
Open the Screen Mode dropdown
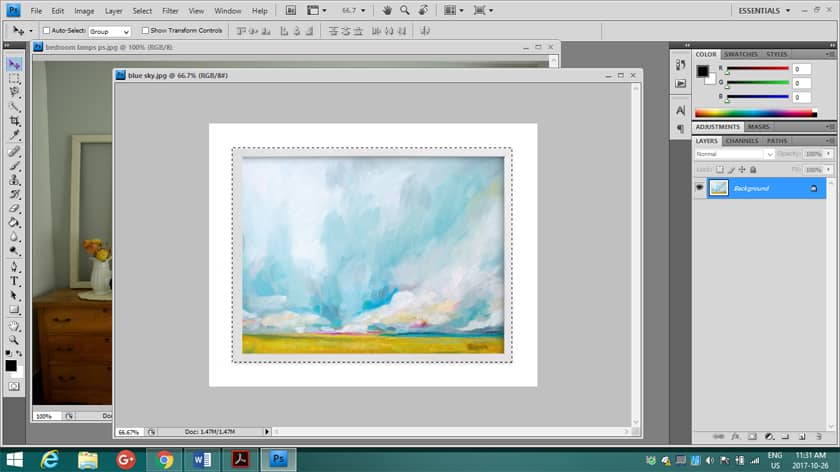pyautogui.click(x=483, y=10)
